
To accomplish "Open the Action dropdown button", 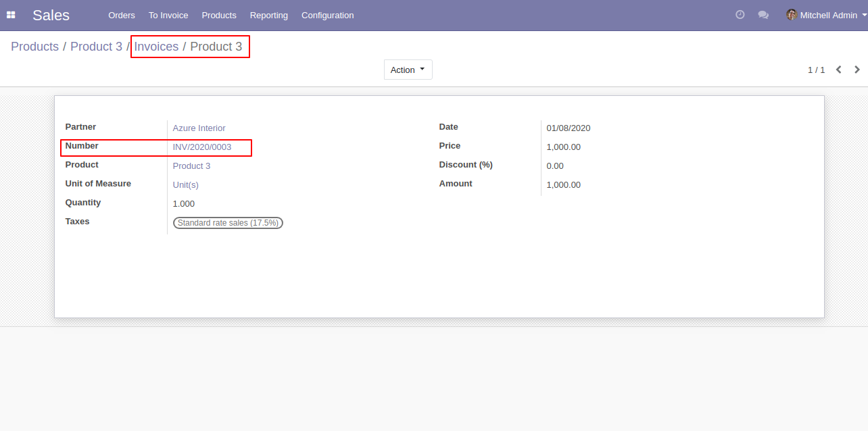I will pos(408,70).
